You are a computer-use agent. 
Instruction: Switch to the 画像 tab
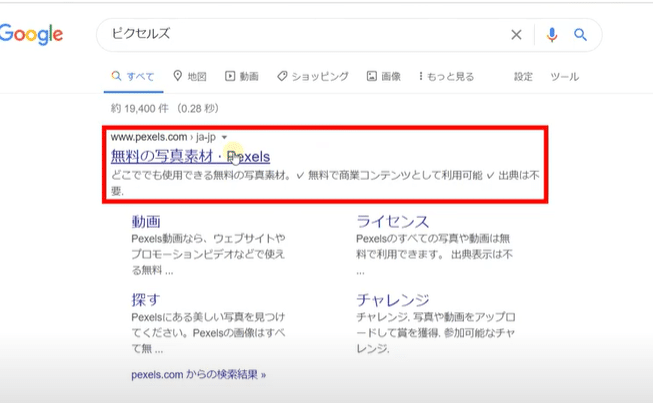coord(384,77)
